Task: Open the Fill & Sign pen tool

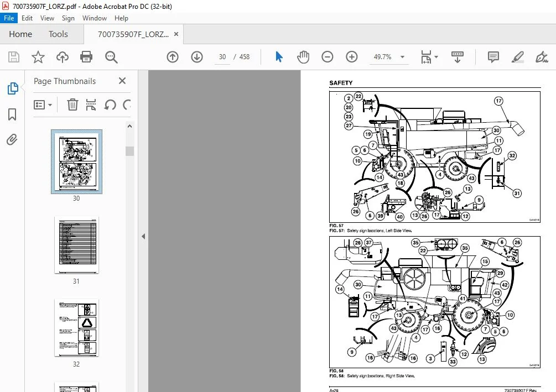Action: click(x=542, y=57)
